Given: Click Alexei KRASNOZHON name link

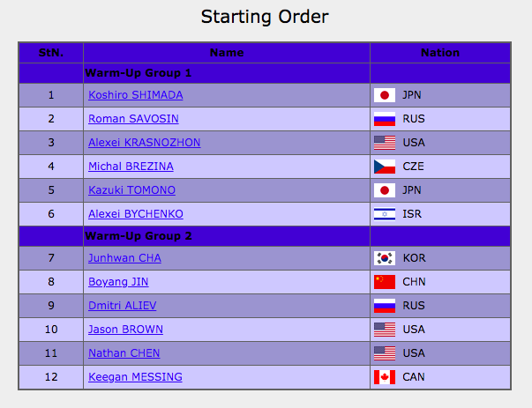Looking at the screenshot, I should click(x=144, y=143).
